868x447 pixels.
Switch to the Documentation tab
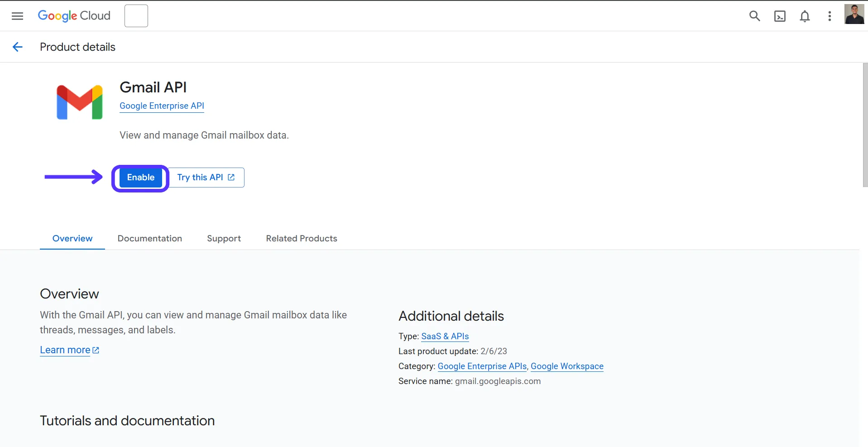point(150,238)
